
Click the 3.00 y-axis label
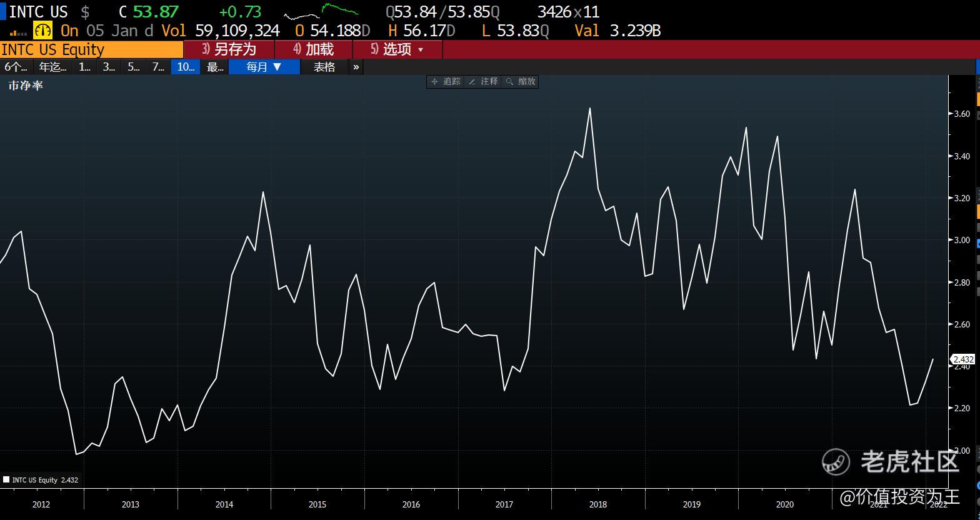(962, 240)
